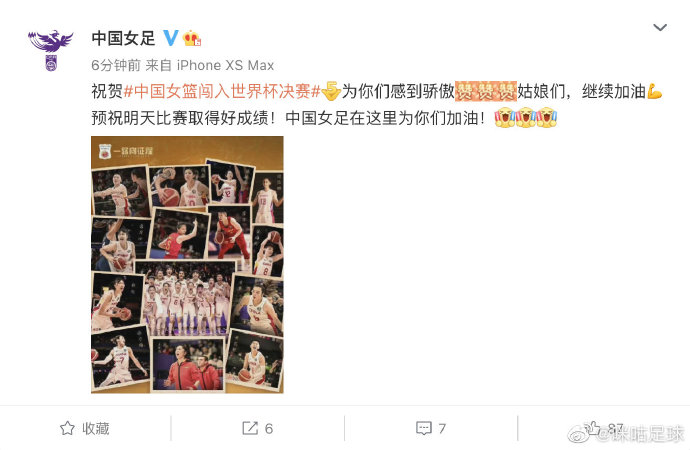690x450 pixels.
Task: Open the comments speech bubble icon
Action: (x=424, y=428)
